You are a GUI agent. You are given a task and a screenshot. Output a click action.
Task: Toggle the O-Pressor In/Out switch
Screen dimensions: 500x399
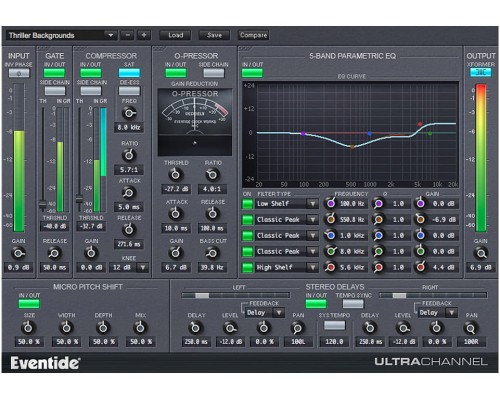[x=176, y=73]
